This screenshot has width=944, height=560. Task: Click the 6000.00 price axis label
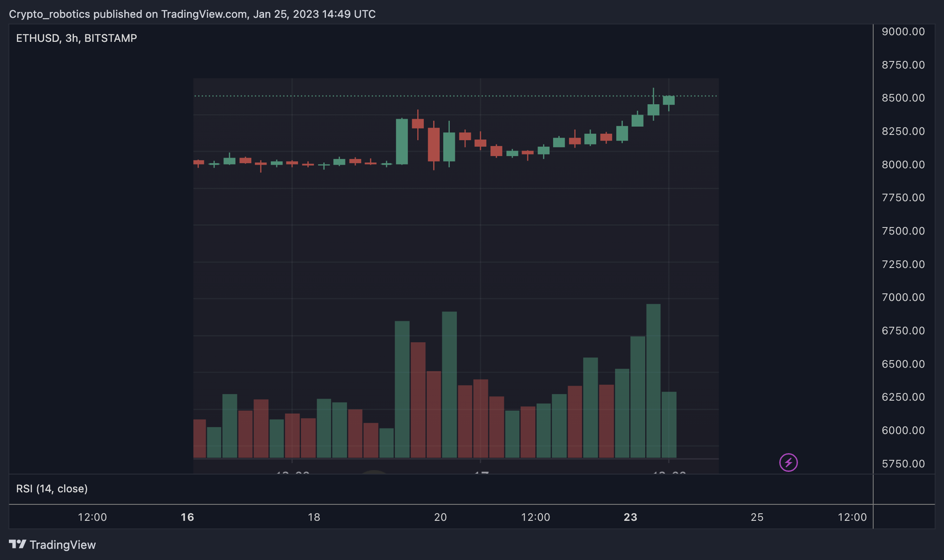[x=903, y=430]
